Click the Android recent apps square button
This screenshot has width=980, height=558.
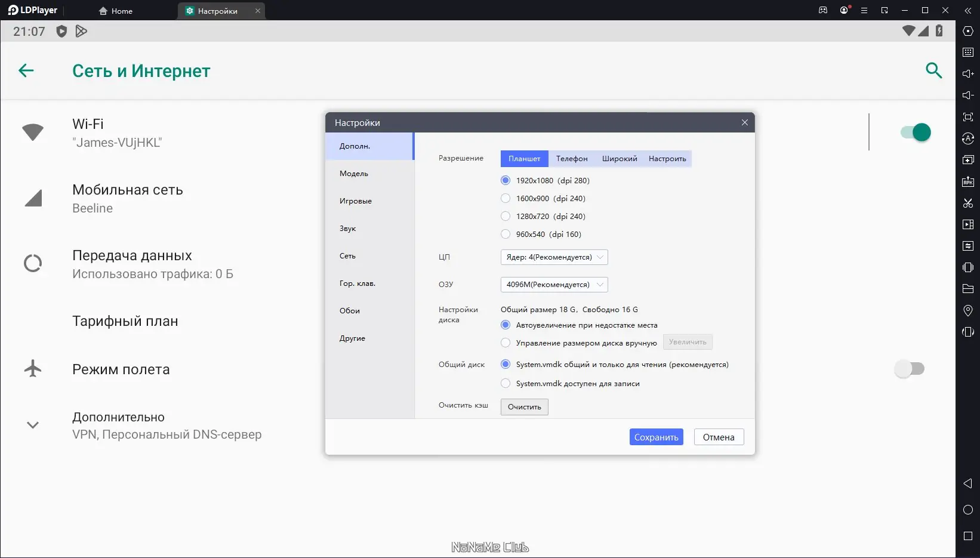pyautogui.click(x=968, y=536)
